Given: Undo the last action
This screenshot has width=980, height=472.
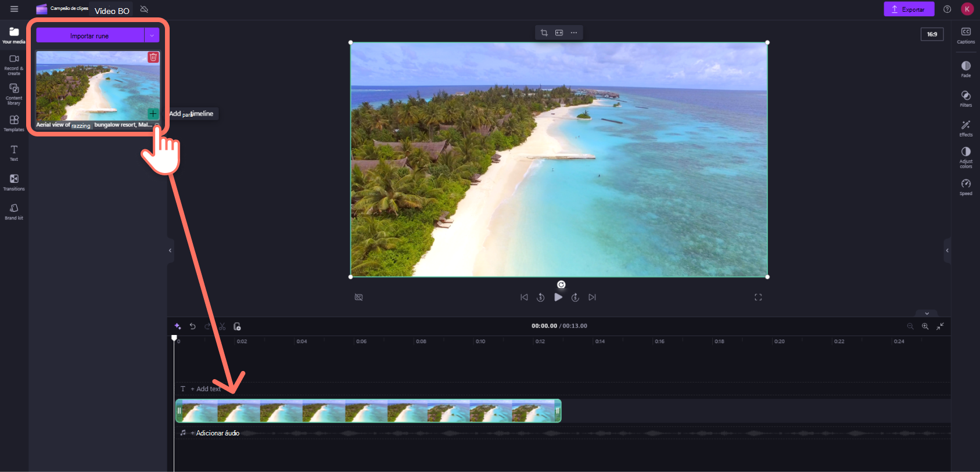Looking at the screenshot, I should [x=193, y=326].
